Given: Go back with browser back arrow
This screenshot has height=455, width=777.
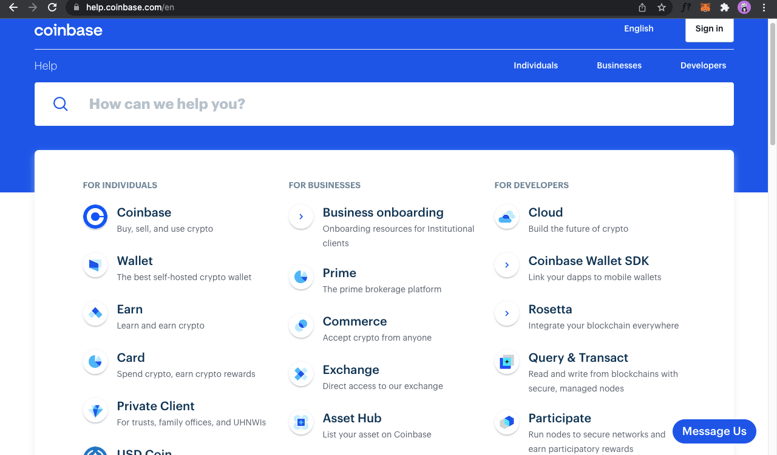Looking at the screenshot, I should [x=13, y=7].
